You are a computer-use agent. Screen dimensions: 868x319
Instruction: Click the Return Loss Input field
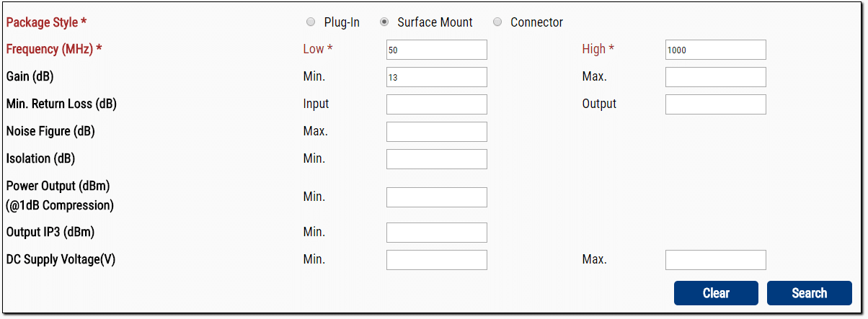(x=437, y=104)
